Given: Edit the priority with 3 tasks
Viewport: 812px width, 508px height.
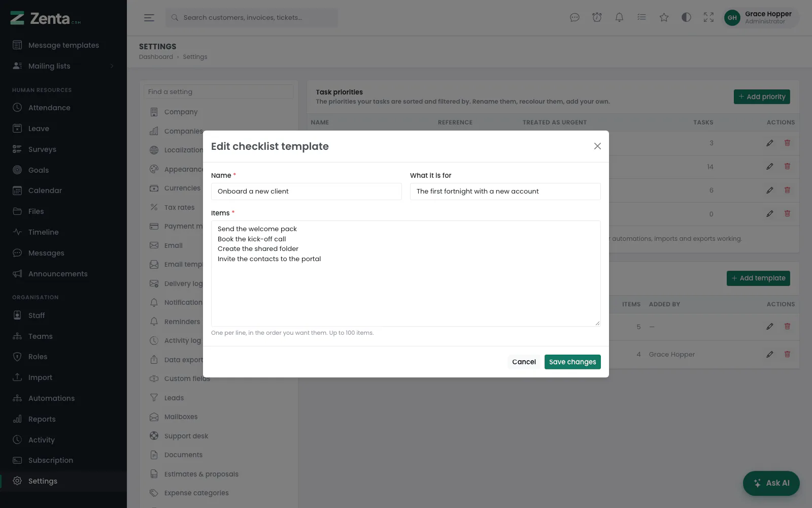Looking at the screenshot, I should (770, 143).
